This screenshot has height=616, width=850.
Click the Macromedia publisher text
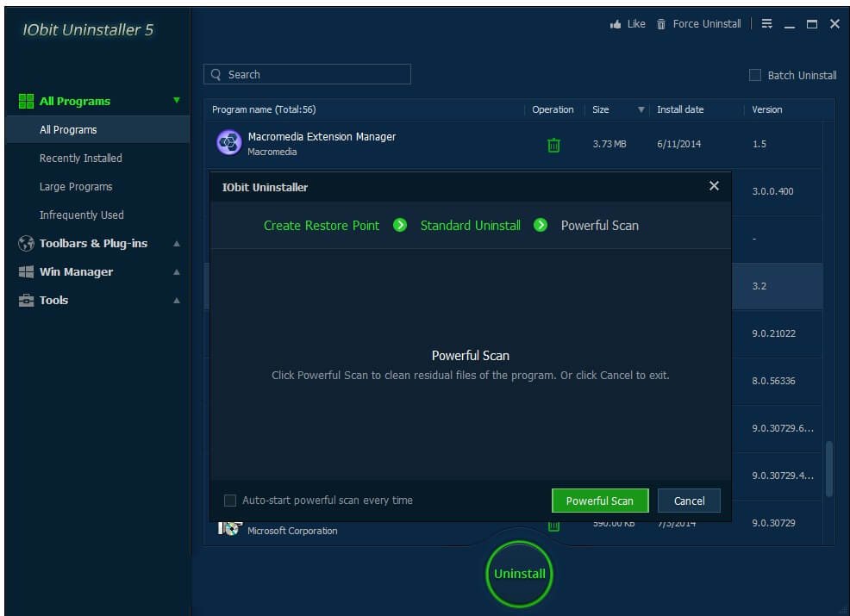click(x=272, y=152)
